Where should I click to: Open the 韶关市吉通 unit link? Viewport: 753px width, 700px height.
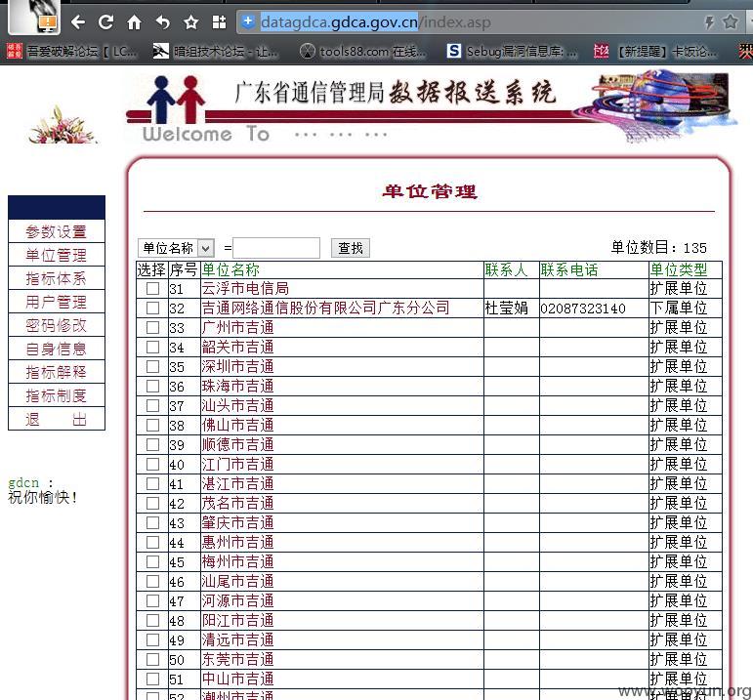[237, 348]
